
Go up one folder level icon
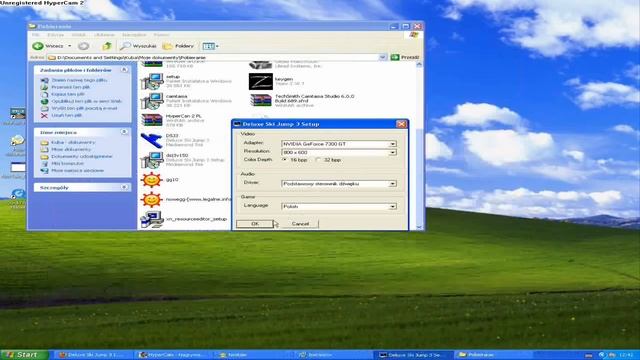click(107, 46)
